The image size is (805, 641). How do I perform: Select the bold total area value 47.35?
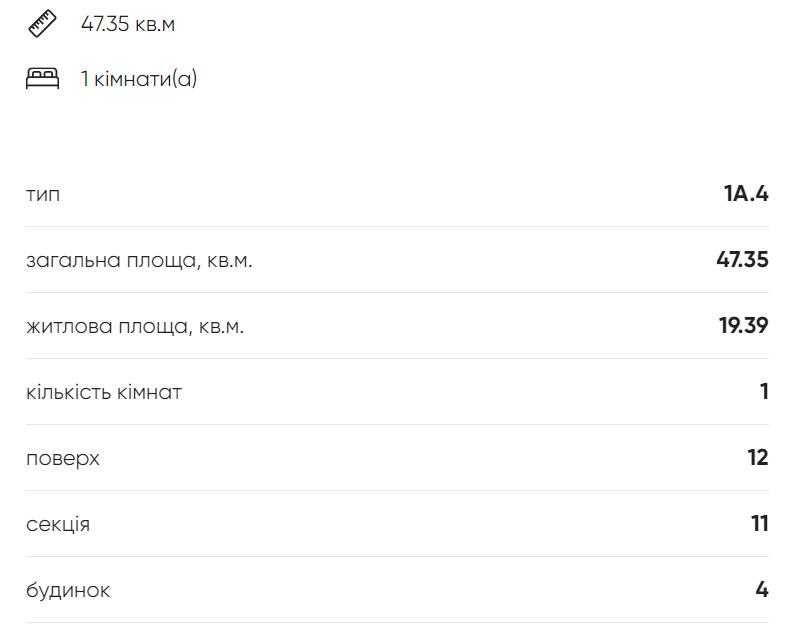pyautogui.click(x=742, y=261)
